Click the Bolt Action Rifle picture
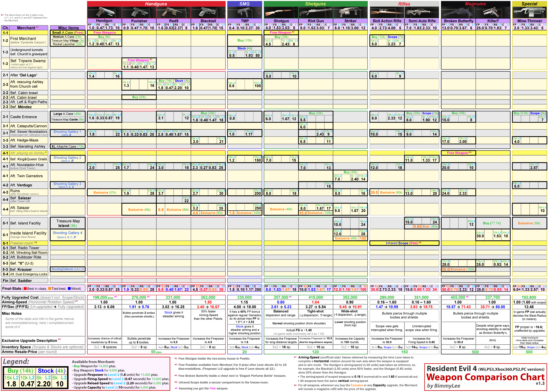Screen dimensions: 548x392 point(387,13)
